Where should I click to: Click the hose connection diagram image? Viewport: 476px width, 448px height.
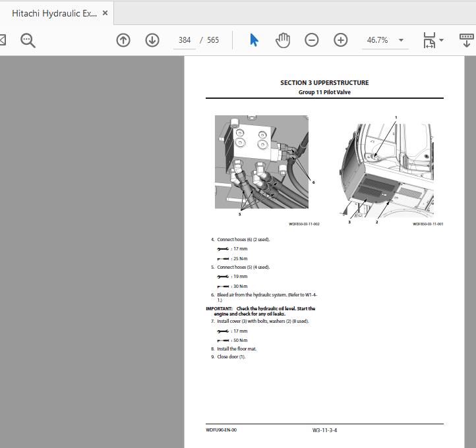(262, 162)
